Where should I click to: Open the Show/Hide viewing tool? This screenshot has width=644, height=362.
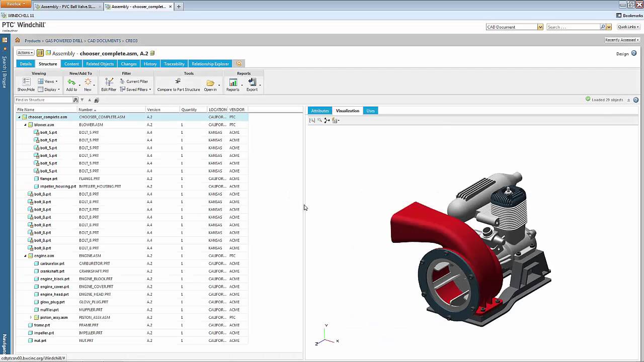[x=26, y=84]
